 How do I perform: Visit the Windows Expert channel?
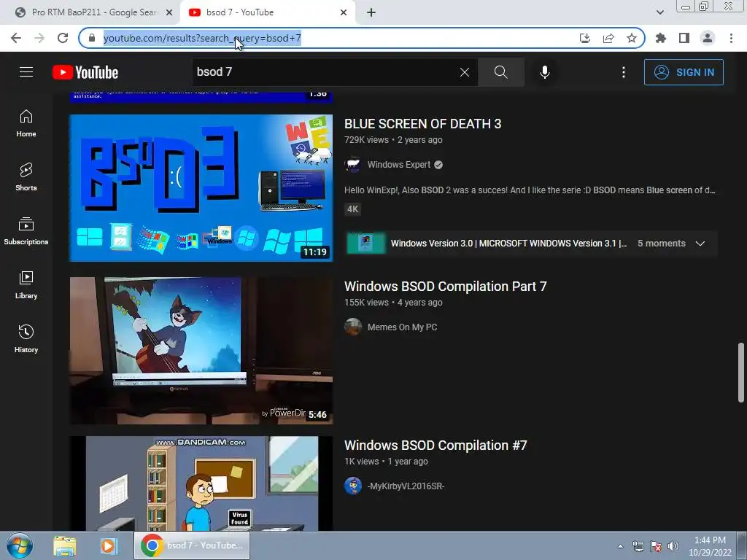(399, 165)
